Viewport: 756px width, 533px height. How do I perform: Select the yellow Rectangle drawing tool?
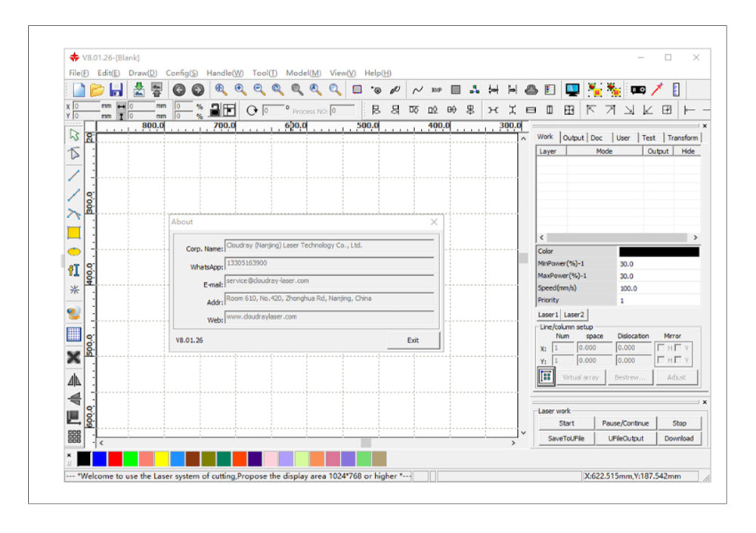tap(74, 233)
